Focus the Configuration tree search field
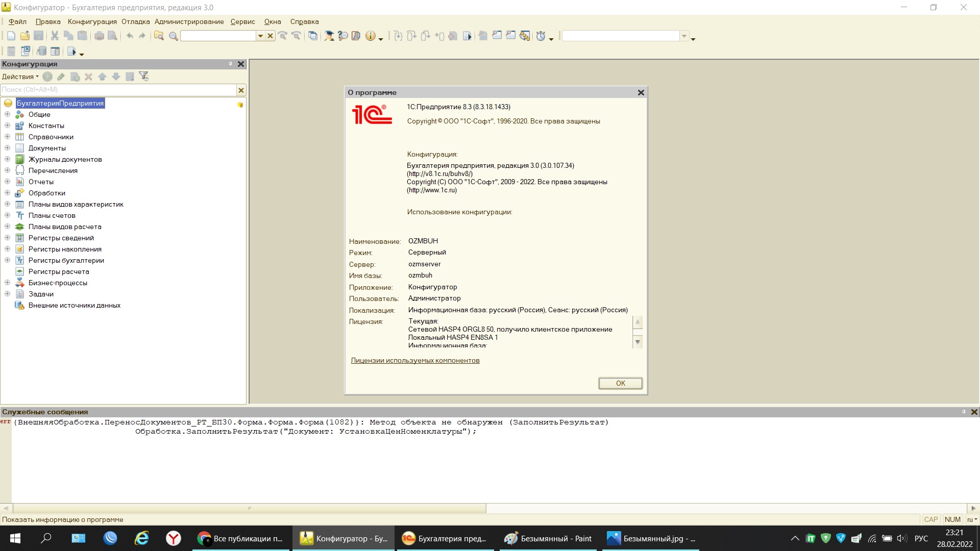 click(118, 90)
